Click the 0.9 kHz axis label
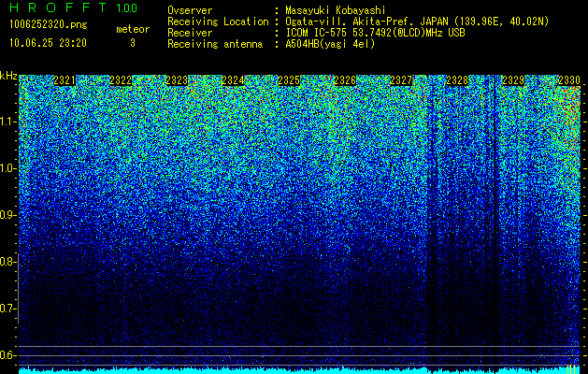The height and width of the screenshot is (374, 588). [7, 215]
